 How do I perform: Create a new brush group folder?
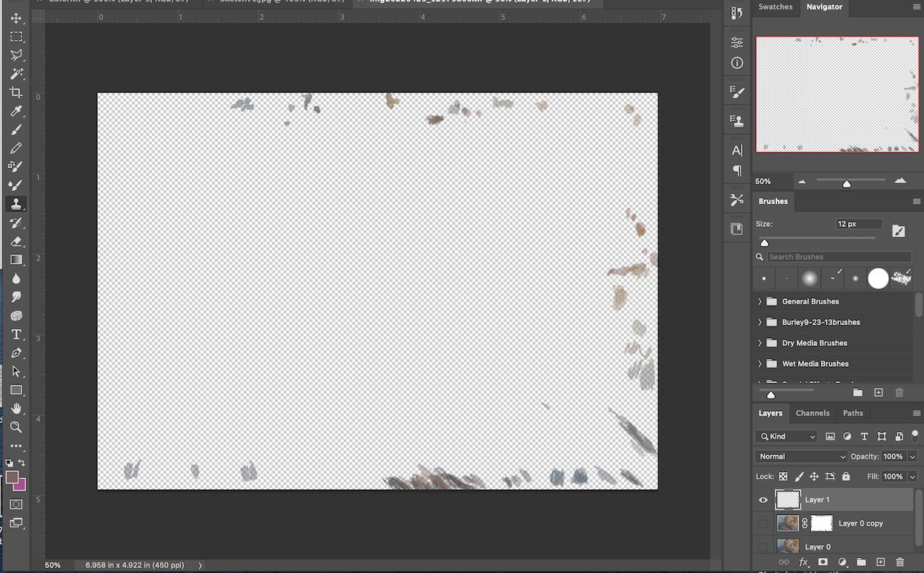pos(857,393)
